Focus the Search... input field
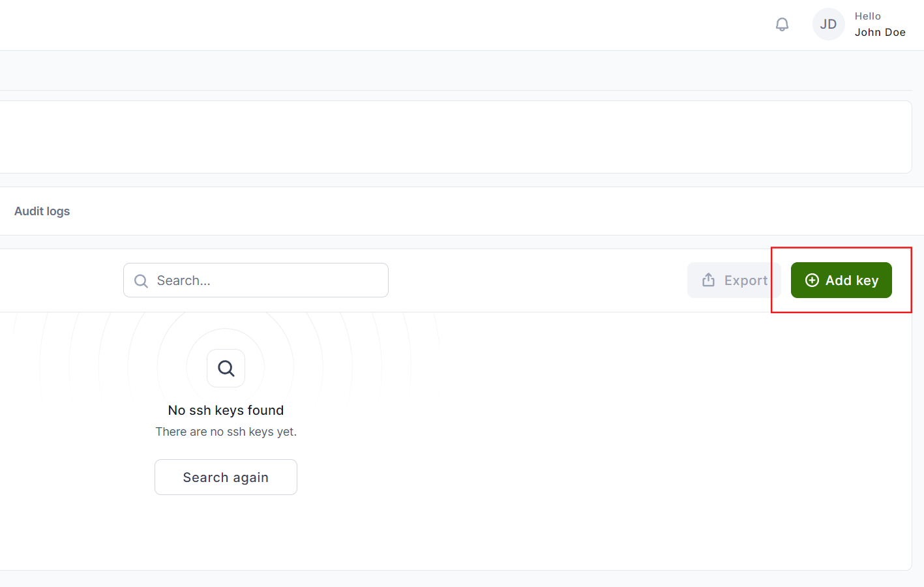Viewport: 924px width, 587px height. [x=267, y=280]
